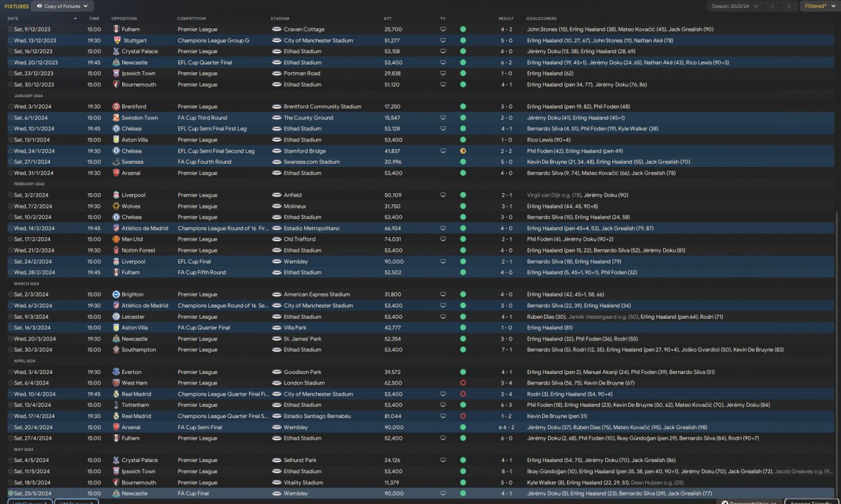Click the '6 - 3' result against Tottenham
The image size is (841, 504).
tap(506, 405)
